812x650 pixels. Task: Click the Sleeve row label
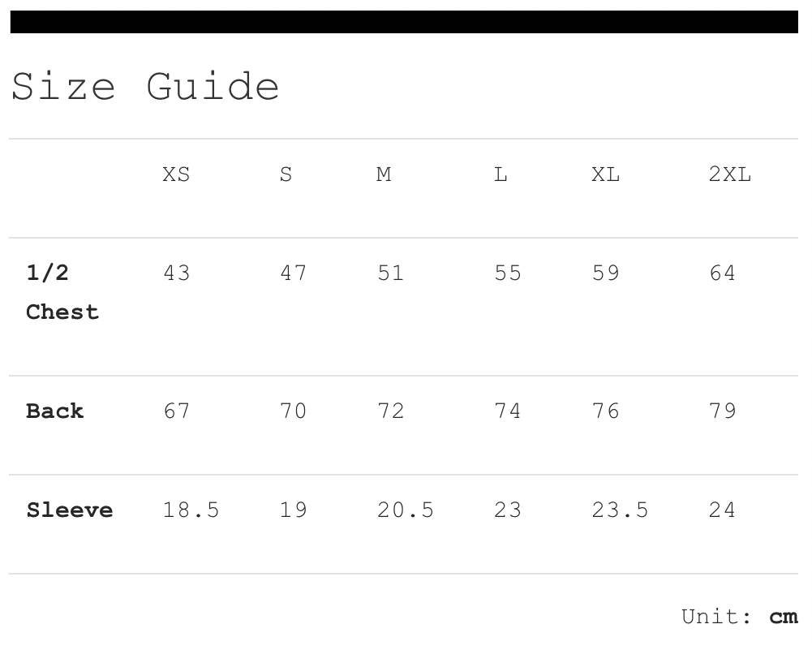70,510
